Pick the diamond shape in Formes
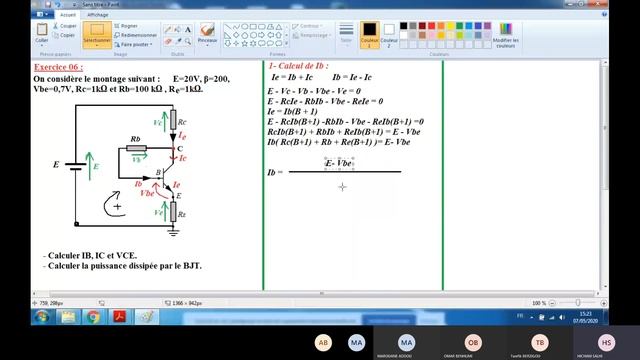 coord(236,35)
